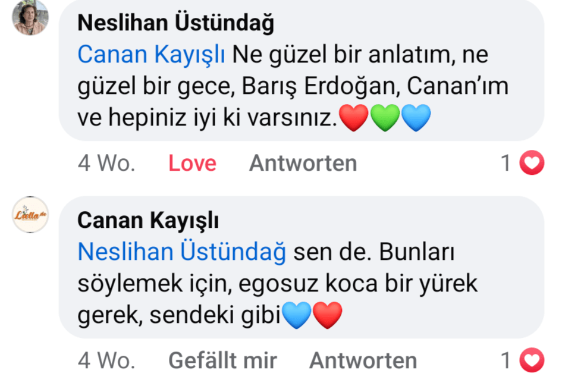Show reaction count beside Neslihan's comment heart
Viewport: 562px width, 392px height.
(x=506, y=163)
